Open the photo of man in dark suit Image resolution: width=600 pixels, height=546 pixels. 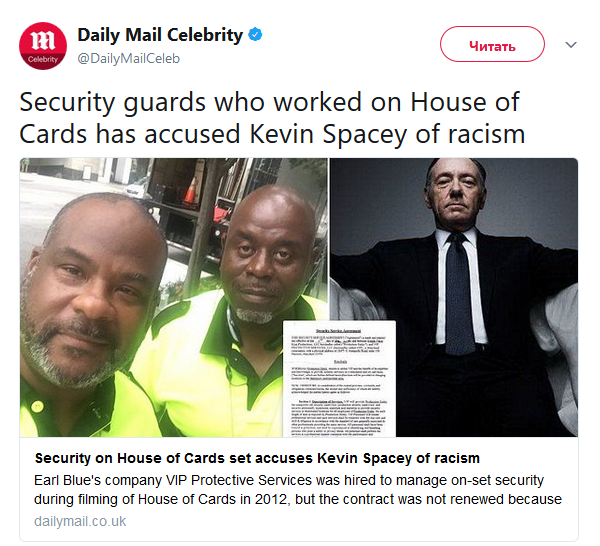[x=454, y=297]
